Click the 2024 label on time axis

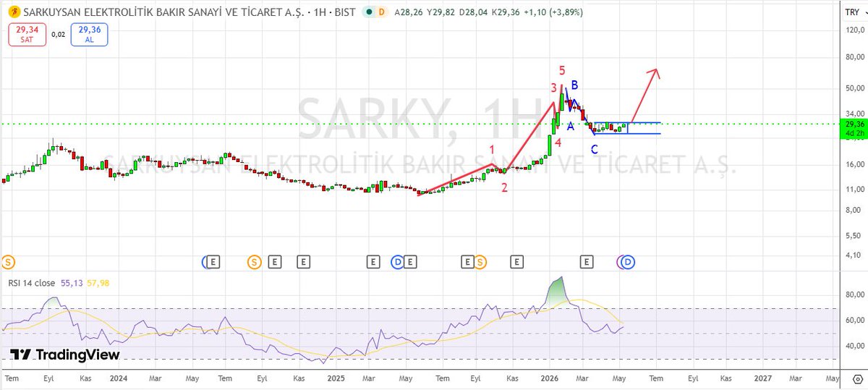point(119,378)
